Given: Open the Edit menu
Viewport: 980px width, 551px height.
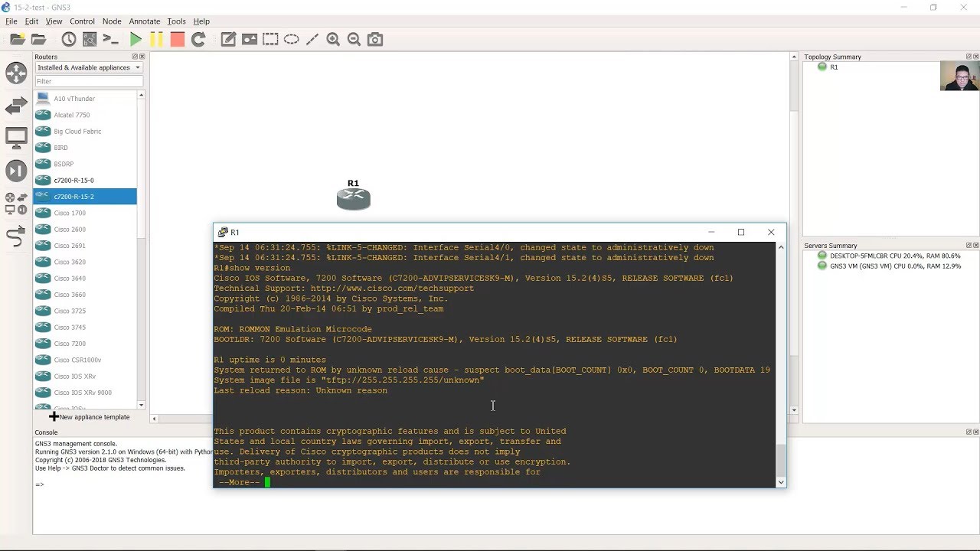Looking at the screenshot, I should [31, 21].
